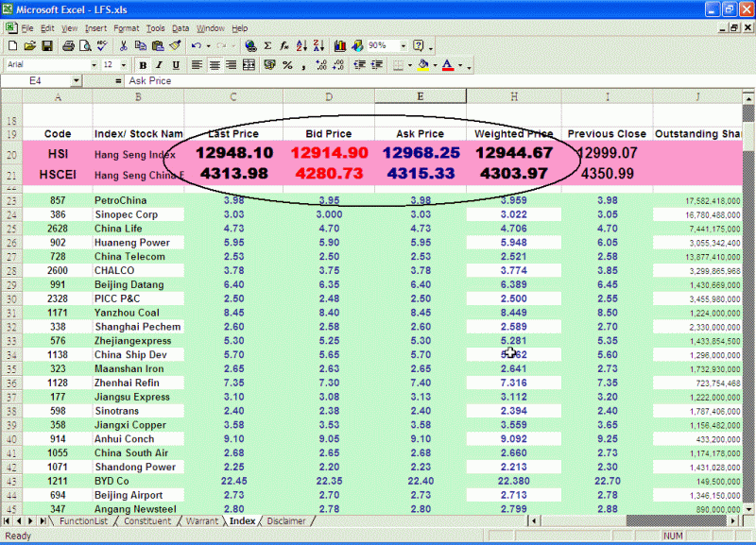Open the Data menu
Screen dimensions: 756x545
click(180, 28)
